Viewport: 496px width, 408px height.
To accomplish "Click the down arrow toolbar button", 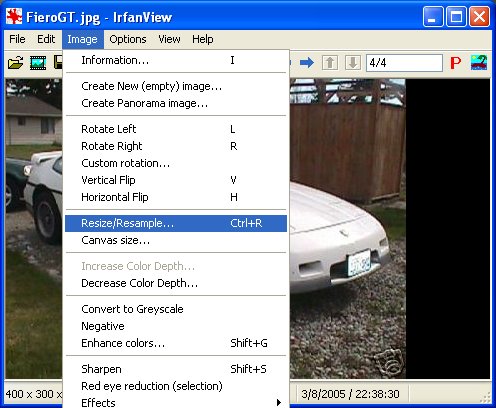I will click(x=353, y=62).
